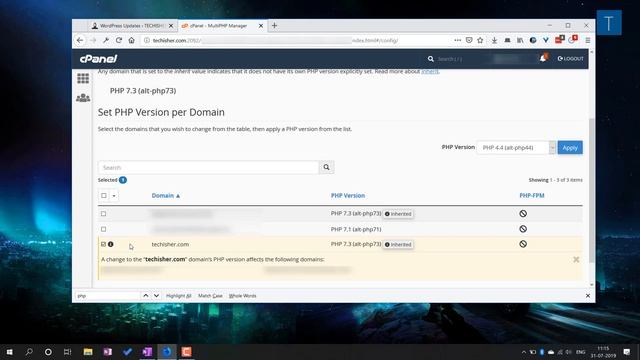Click the find bar text field
Image resolution: width=640 pixels, height=360 pixels.
pos(107,296)
